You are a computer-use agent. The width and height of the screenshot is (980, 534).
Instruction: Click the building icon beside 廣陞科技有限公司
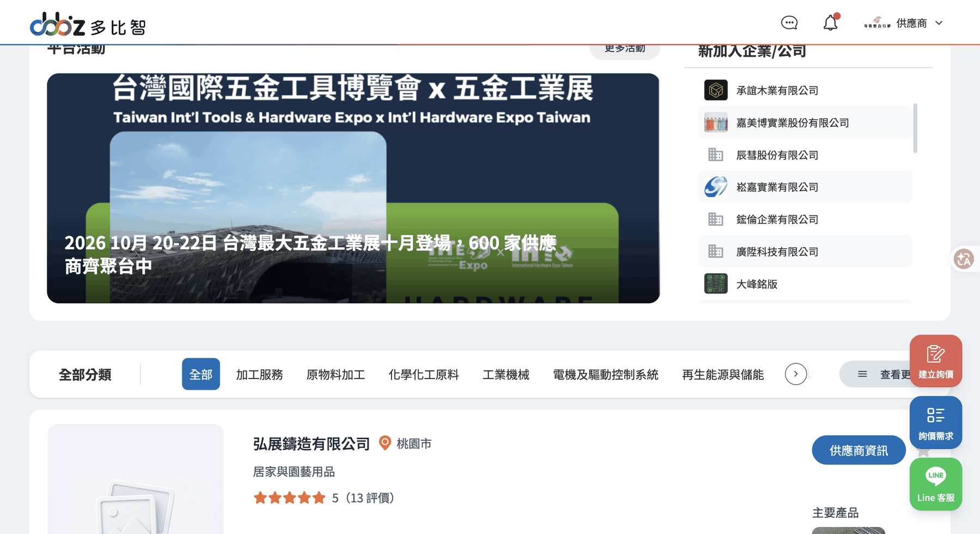(715, 251)
